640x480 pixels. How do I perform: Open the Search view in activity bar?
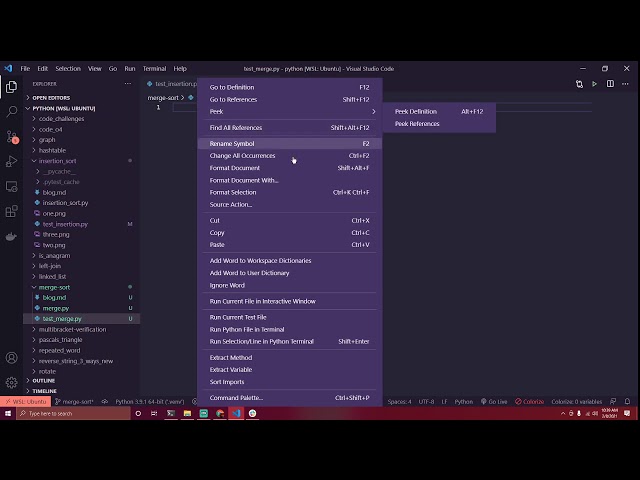click(11, 111)
